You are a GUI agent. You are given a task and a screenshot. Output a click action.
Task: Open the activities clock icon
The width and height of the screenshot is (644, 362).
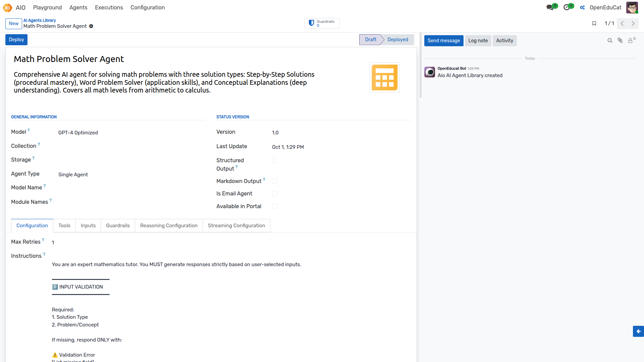point(567,7)
